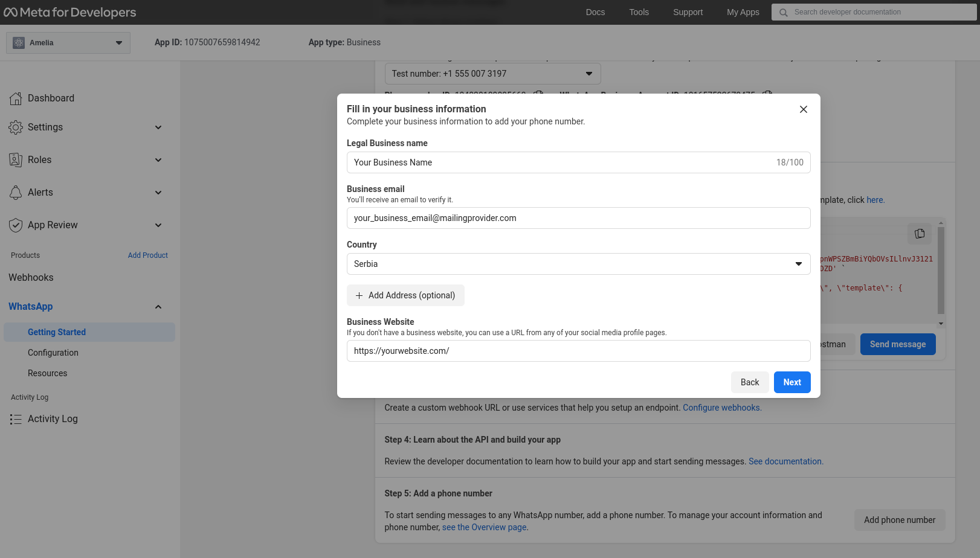Open Webhooks in the sidebar
Screen dimensions: 980x558
[31, 278]
